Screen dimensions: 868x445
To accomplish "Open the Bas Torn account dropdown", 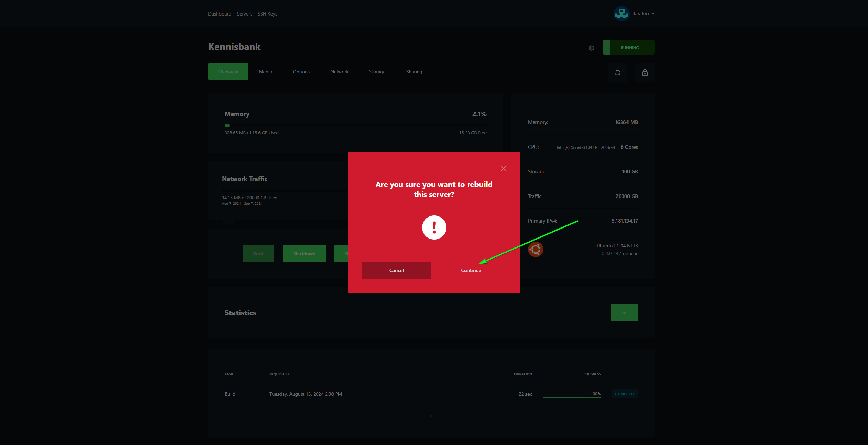I will tap(643, 14).
